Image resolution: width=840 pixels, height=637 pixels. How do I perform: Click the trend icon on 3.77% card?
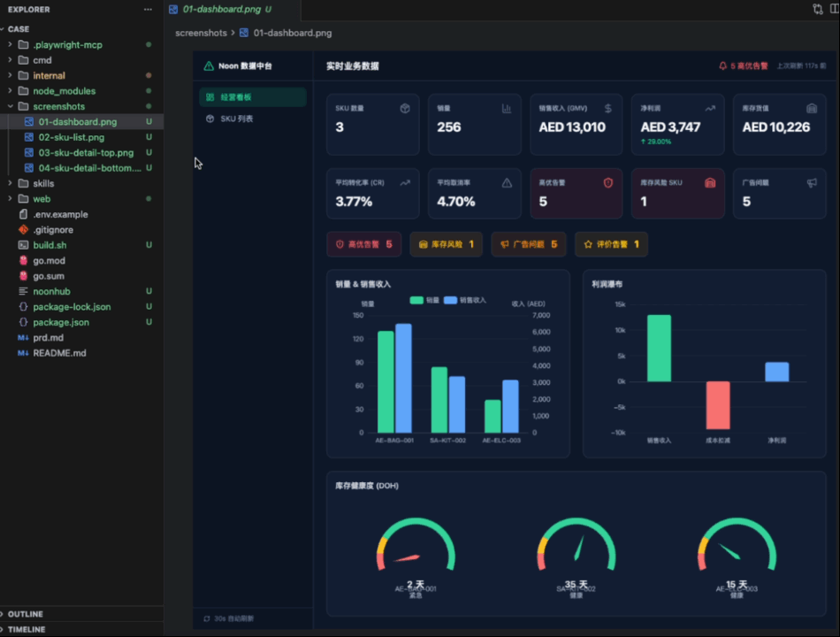405,183
